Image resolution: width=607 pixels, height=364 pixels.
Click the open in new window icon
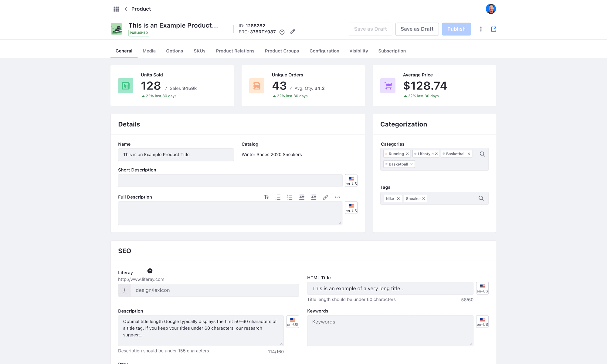tap(493, 29)
